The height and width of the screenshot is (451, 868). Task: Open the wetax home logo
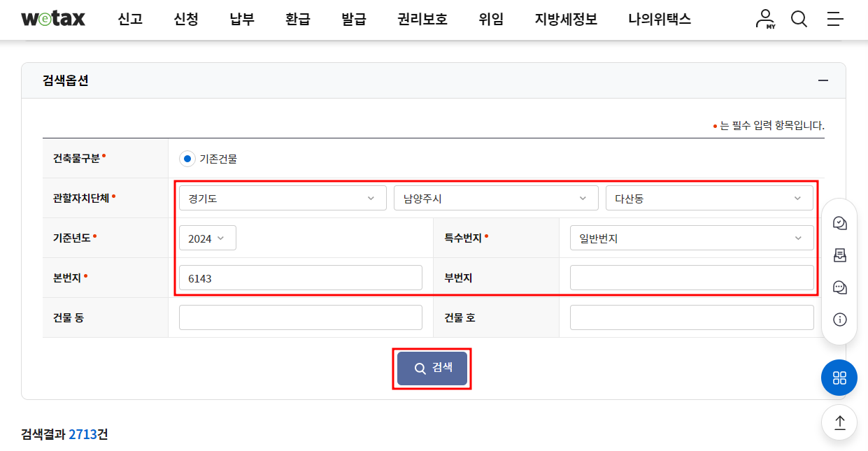coord(53,19)
